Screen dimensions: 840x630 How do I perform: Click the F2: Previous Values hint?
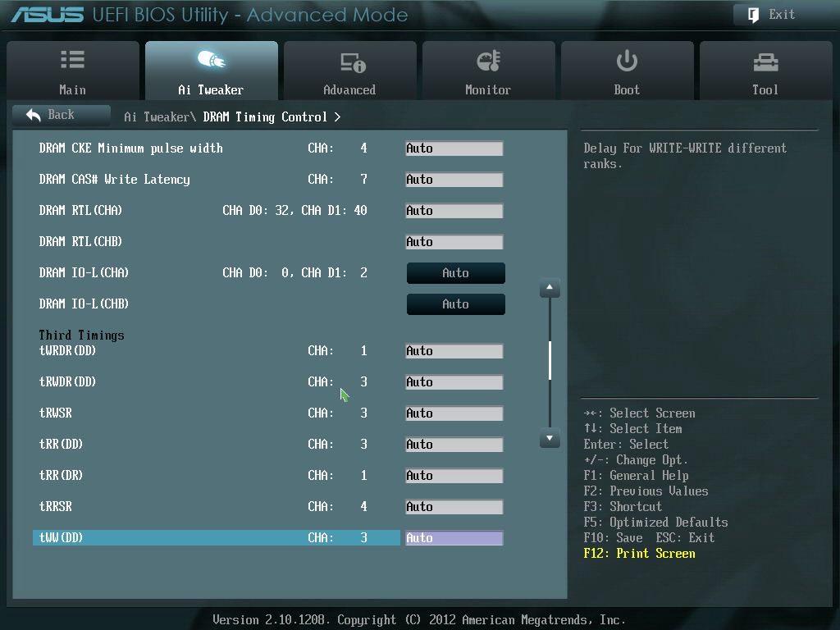tap(646, 491)
